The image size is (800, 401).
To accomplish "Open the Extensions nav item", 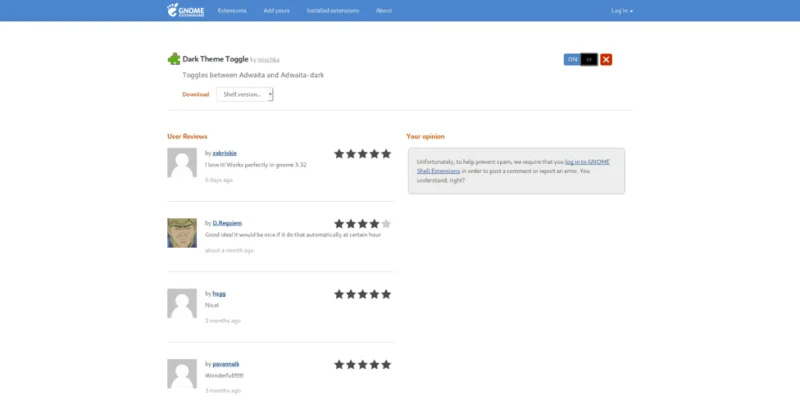I will pyautogui.click(x=232, y=11).
